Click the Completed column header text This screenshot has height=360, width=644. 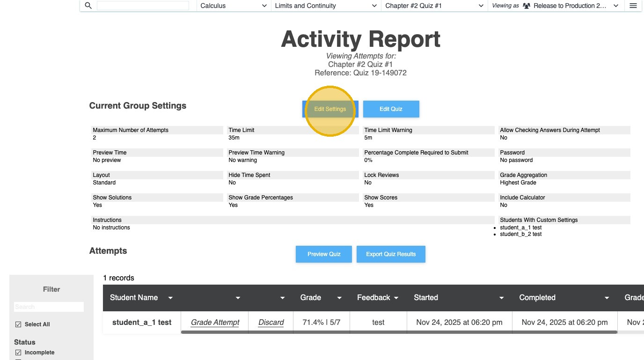(x=537, y=298)
